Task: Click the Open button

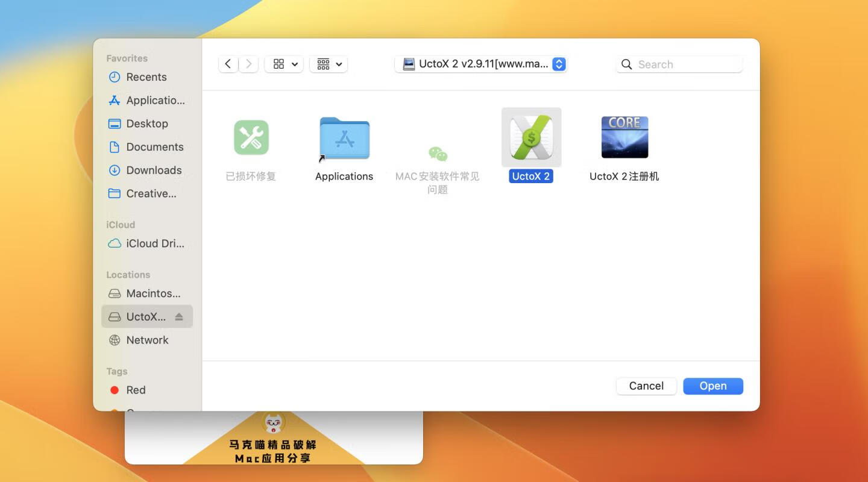Action: [713, 386]
